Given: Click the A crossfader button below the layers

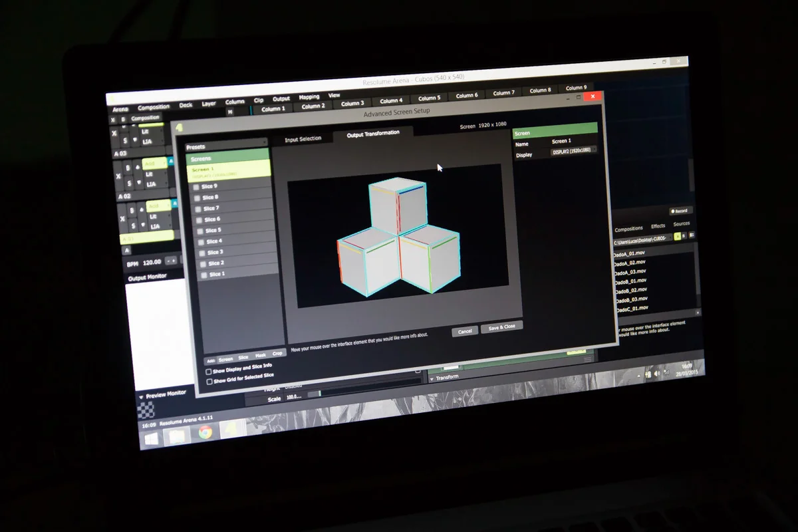Looking at the screenshot, I should (127, 250).
